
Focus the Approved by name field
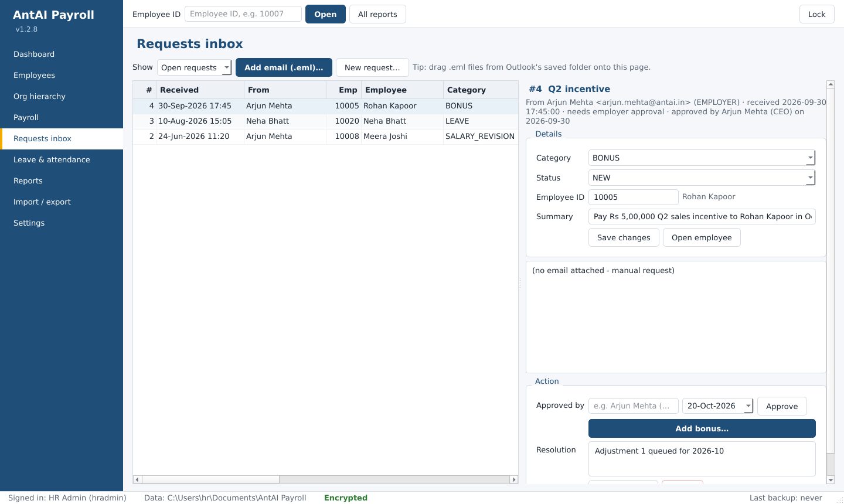click(x=634, y=406)
